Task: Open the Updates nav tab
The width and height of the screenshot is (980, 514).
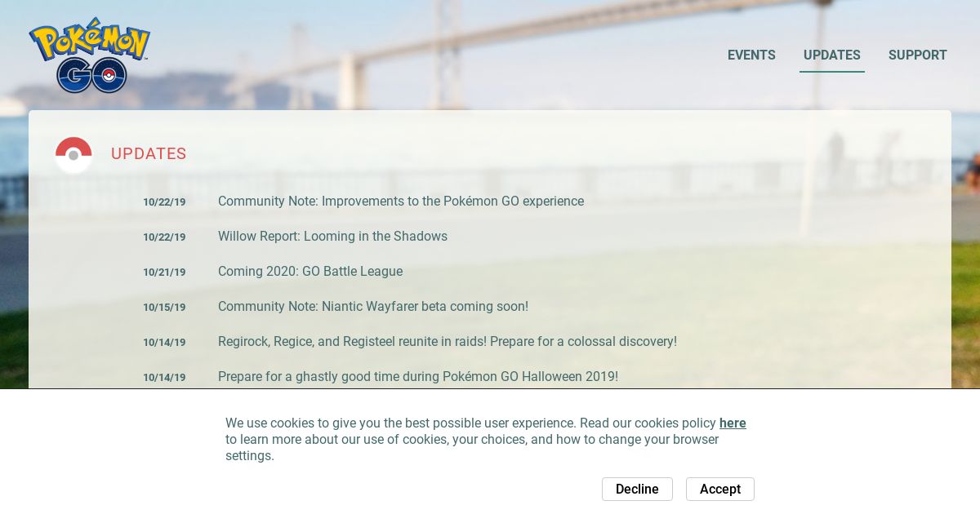Action: click(x=831, y=55)
